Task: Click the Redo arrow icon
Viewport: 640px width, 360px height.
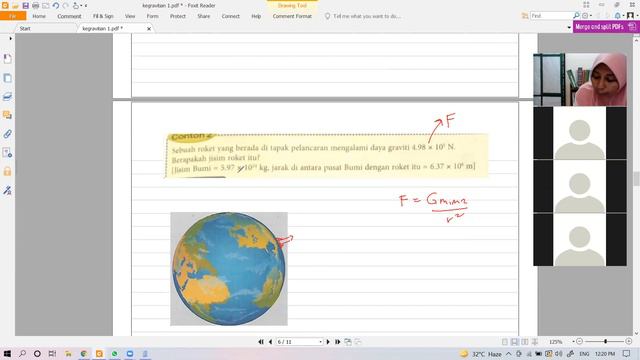Action: coord(65,6)
